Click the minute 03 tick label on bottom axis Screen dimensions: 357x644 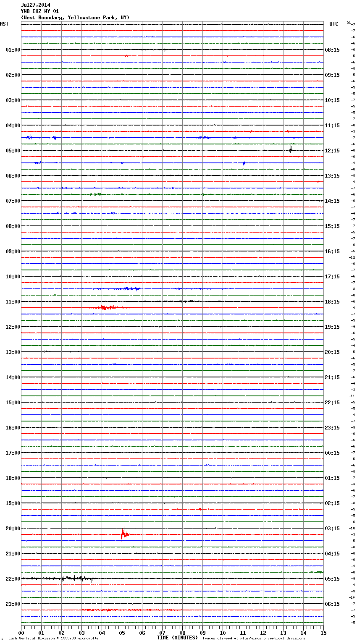[x=81, y=633]
